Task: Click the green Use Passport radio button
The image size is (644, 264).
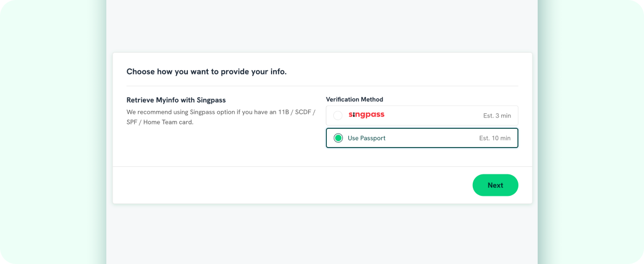Action: tap(338, 138)
